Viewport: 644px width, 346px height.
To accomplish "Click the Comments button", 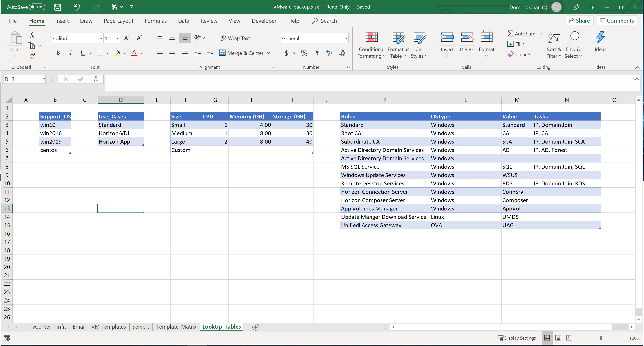I will pos(617,20).
